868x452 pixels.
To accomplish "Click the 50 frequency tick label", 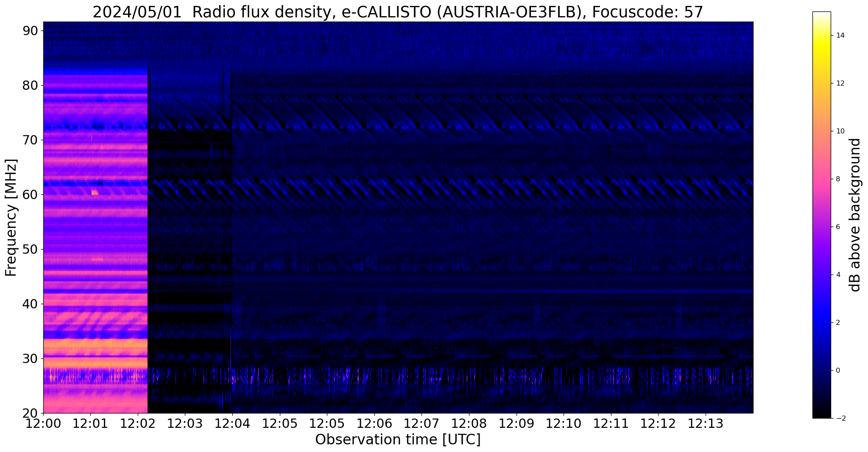I will point(31,249).
